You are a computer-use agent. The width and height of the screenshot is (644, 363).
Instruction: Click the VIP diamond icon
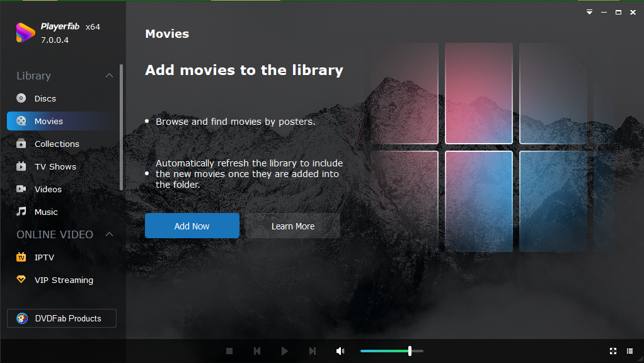(x=21, y=279)
